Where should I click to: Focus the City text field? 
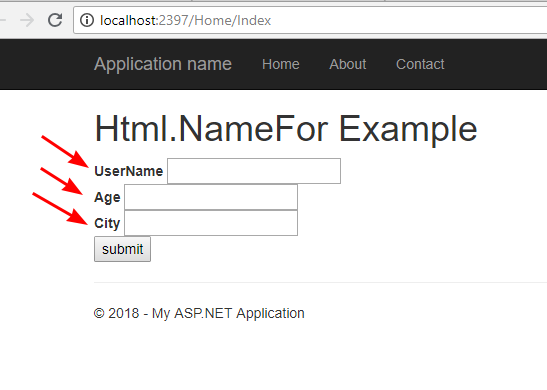point(211,223)
